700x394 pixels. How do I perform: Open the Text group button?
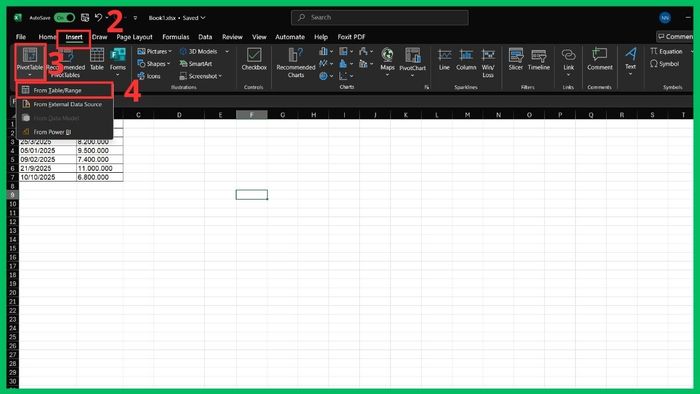(630, 61)
